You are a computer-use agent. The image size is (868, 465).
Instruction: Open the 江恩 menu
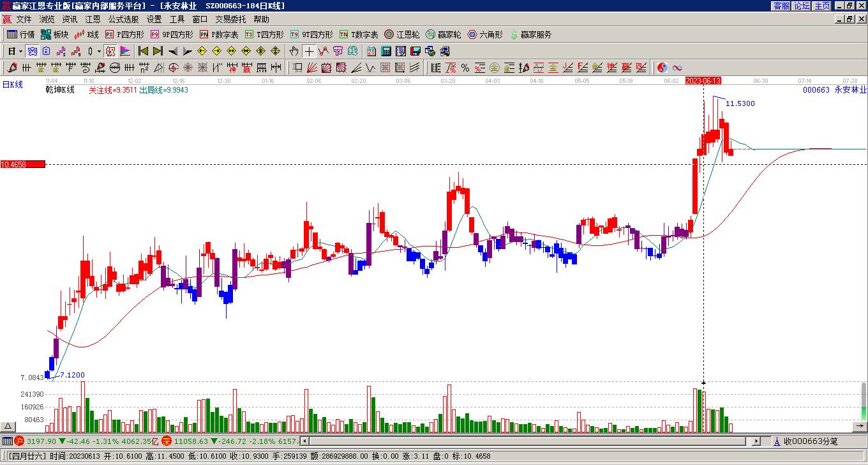93,20
